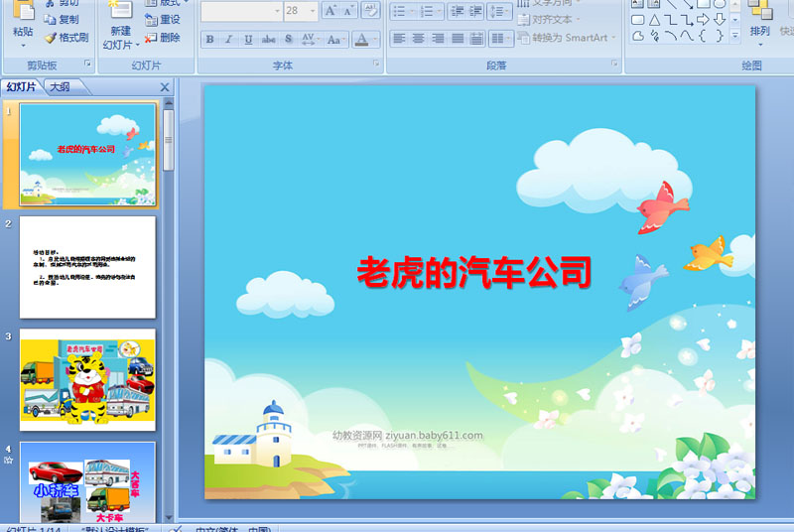Open the font color picker arrow
The height and width of the screenshot is (532, 794).
tap(375, 39)
